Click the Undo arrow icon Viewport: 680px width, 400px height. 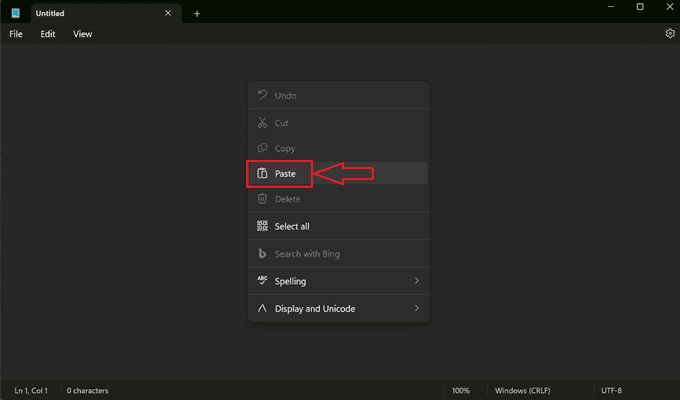point(262,95)
